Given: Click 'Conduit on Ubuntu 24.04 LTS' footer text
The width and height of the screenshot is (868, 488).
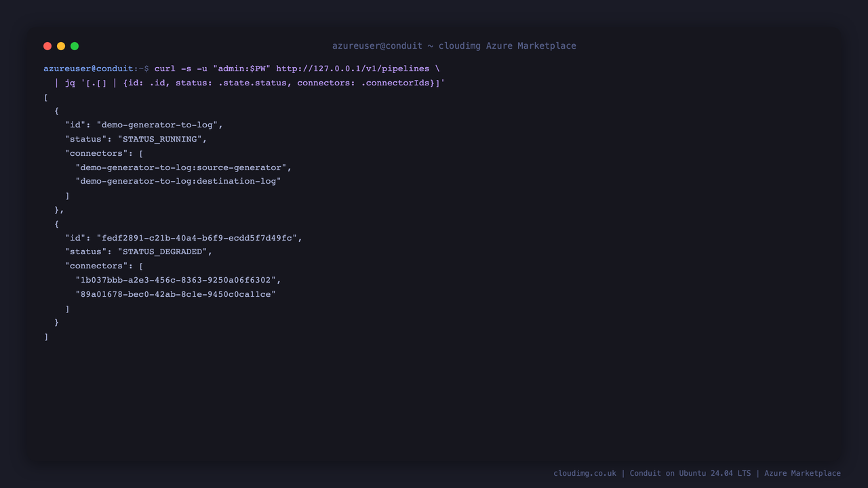Looking at the screenshot, I should [x=690, y=473].
